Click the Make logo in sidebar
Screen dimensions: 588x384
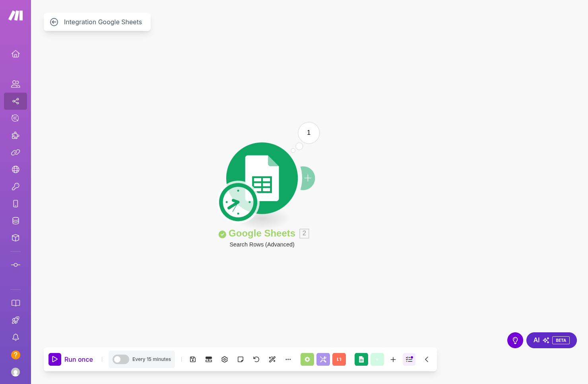click(16, 16)
